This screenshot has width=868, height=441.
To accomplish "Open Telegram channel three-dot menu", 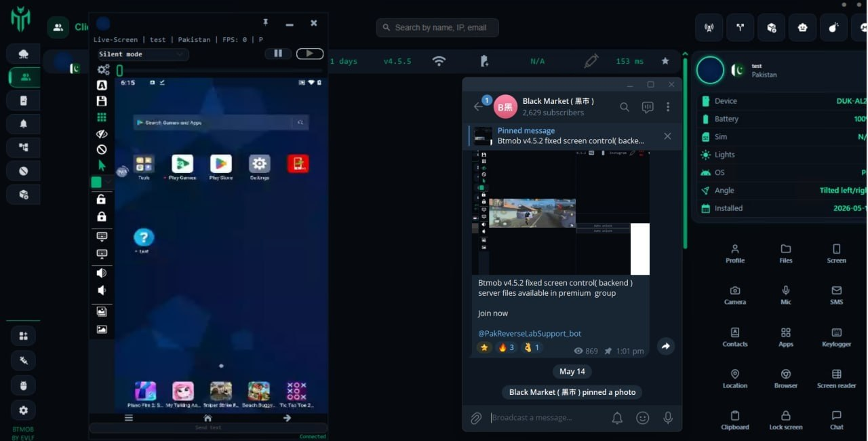I will [668, 107].
